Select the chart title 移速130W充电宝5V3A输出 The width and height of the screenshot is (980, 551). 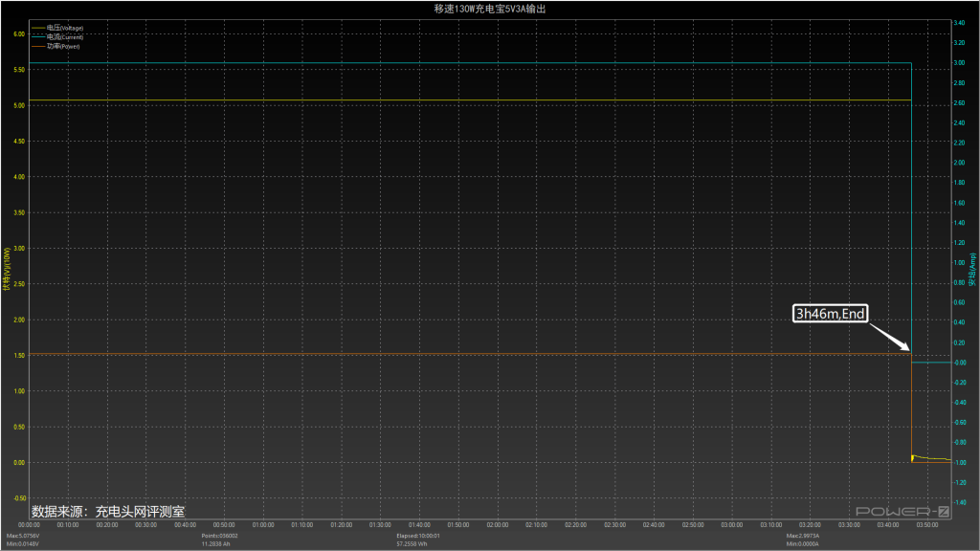coord(490,9)
